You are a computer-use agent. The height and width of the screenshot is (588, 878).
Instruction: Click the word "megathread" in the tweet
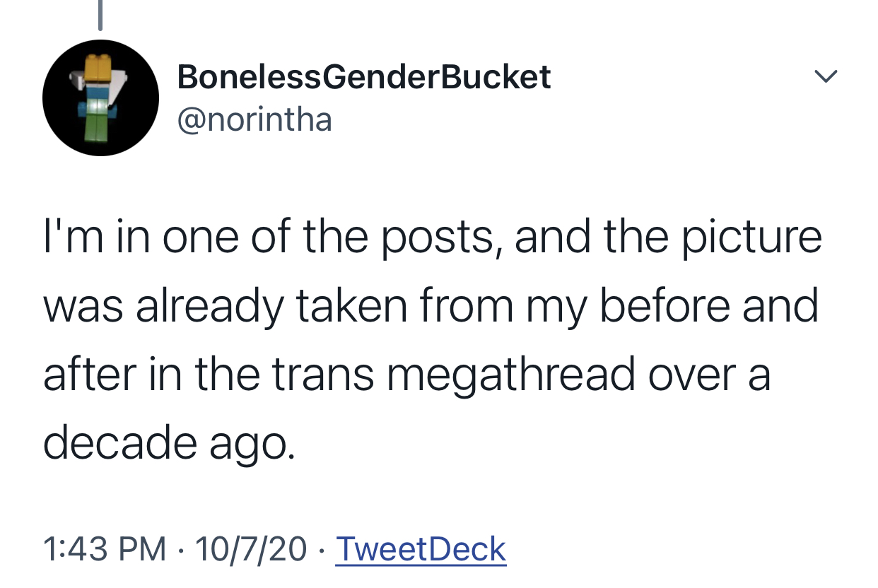click(512, 374)
